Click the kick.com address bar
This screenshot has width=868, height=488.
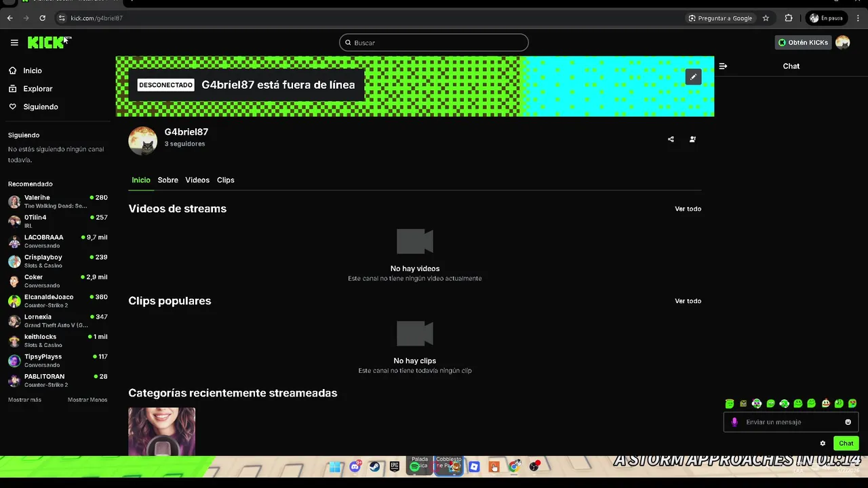(x=366, y=18)
